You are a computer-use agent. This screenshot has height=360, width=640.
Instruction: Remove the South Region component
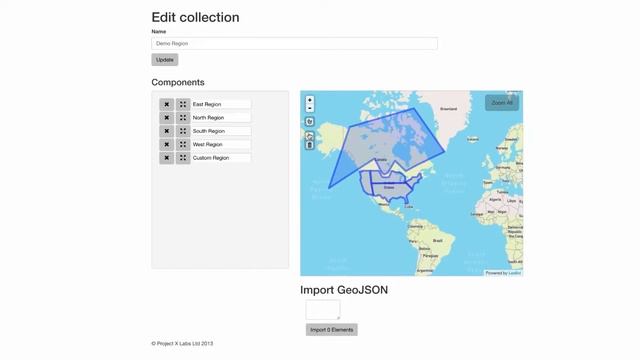pos(167,131)
